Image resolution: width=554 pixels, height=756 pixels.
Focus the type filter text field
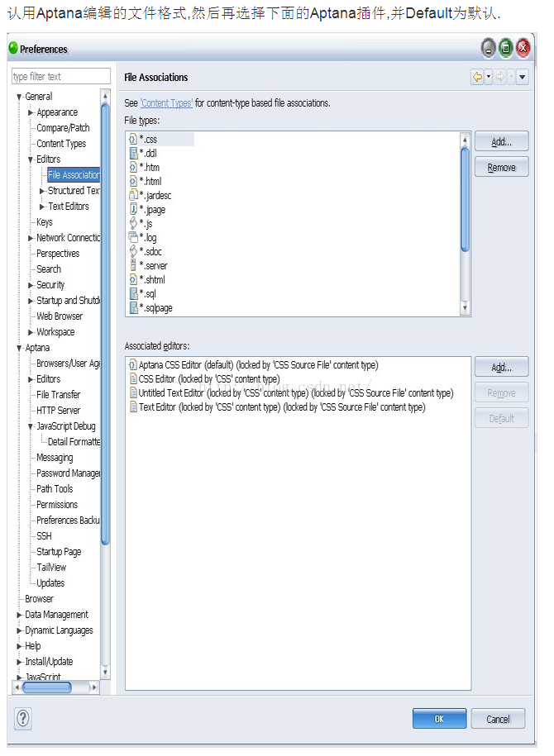coord(61,76)
